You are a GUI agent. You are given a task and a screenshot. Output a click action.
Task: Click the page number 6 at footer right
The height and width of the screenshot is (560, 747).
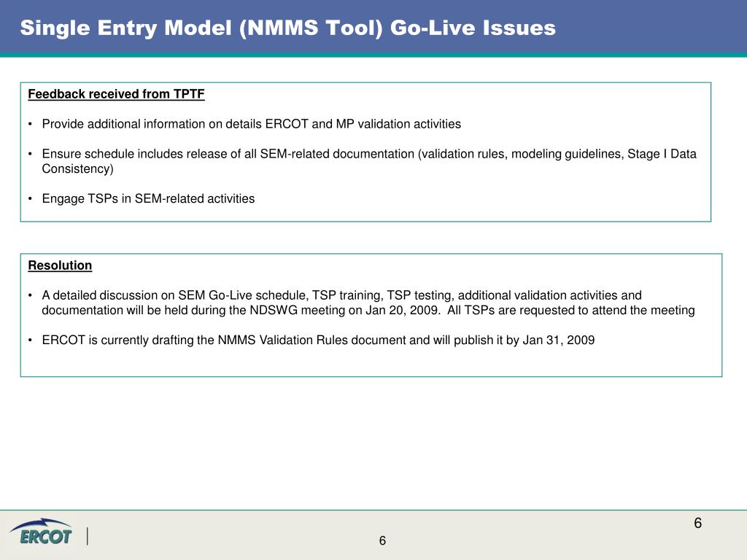click(x=698, y=523)
